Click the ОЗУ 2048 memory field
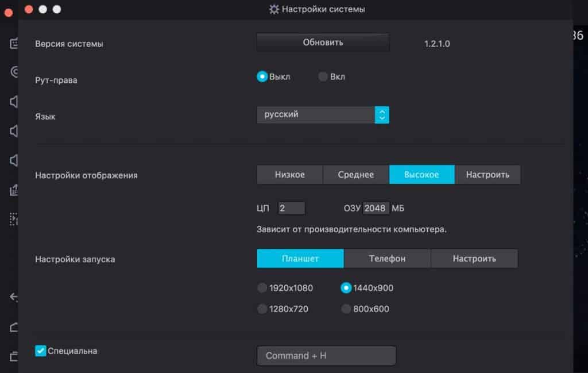Viewport: 588px width, 373px height. 375,208
